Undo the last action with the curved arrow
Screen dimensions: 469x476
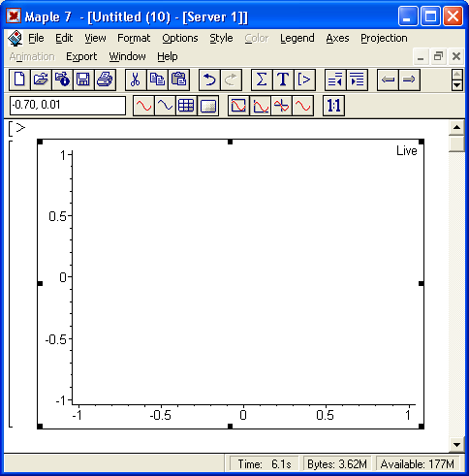tap(209, 79)
